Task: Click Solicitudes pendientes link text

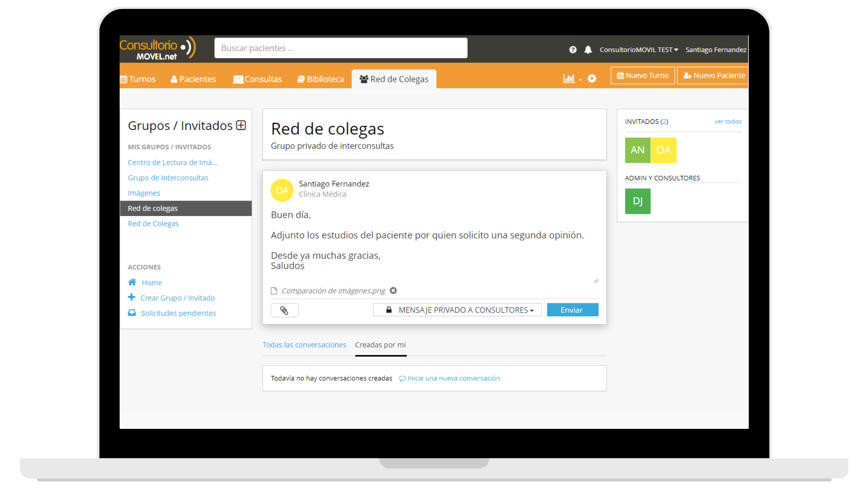Action: tap(179, 313)
